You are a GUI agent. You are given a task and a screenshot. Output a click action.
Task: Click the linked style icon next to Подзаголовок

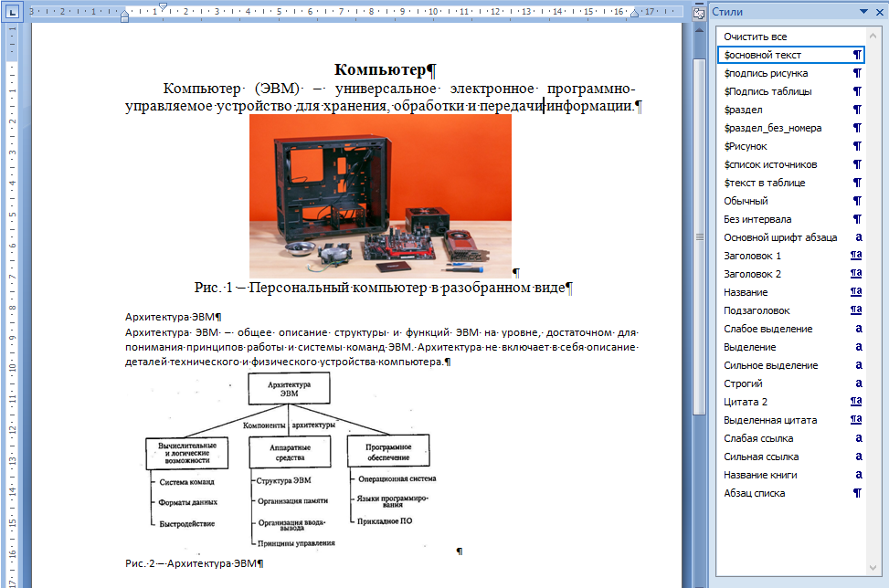(x=856, y=310)
